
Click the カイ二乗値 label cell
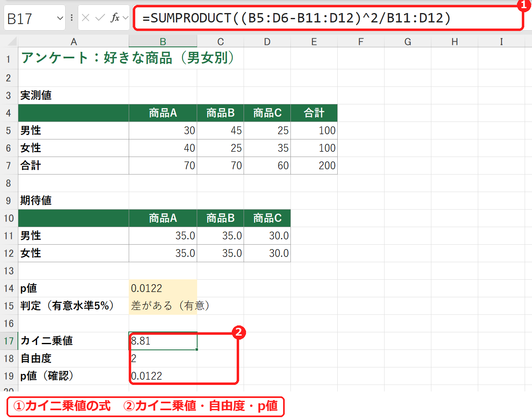tap(74, 341)
